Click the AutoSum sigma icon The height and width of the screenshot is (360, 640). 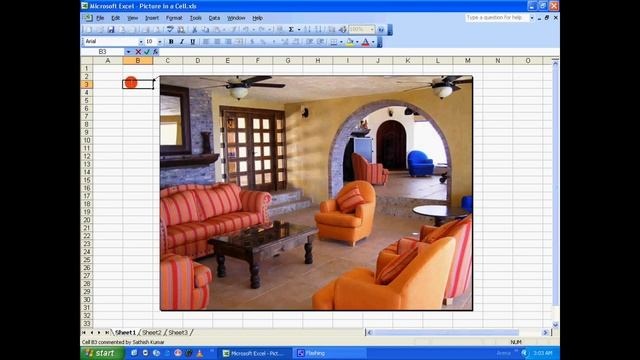pos(291,29)
